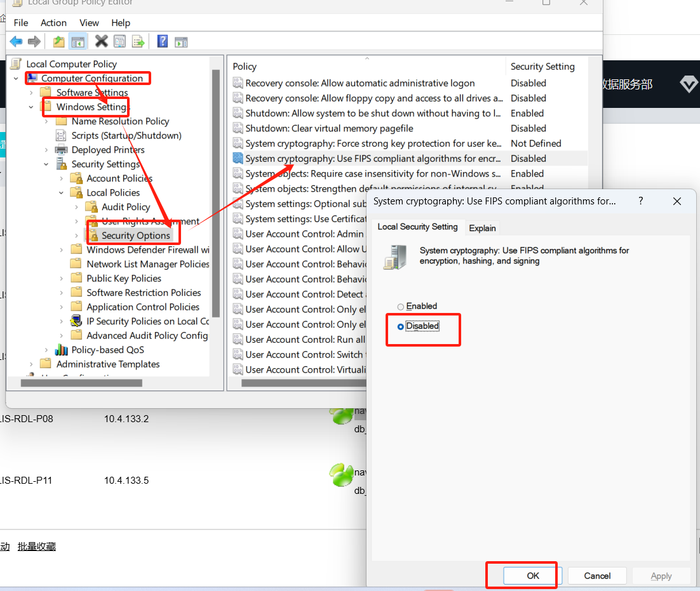Sort by Security Setting column header
This screenshot has width=700, height=591.
point(542,67)
